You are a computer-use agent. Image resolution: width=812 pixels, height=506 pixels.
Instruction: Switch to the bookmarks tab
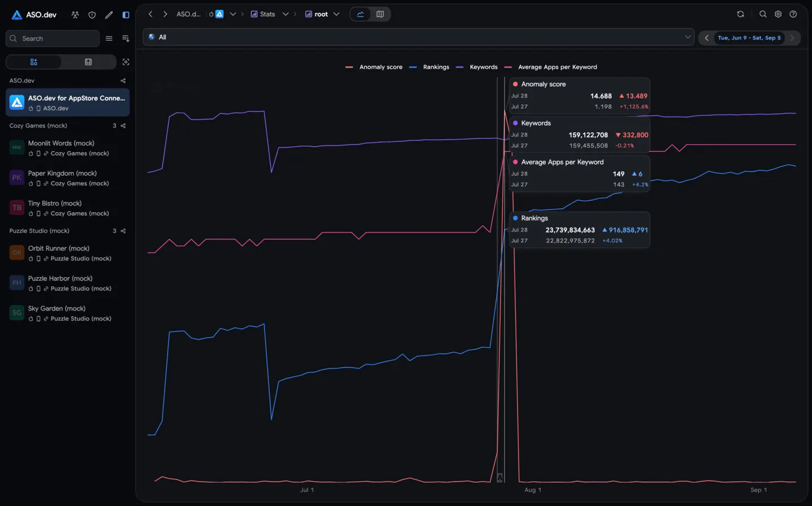coord(88,62)
